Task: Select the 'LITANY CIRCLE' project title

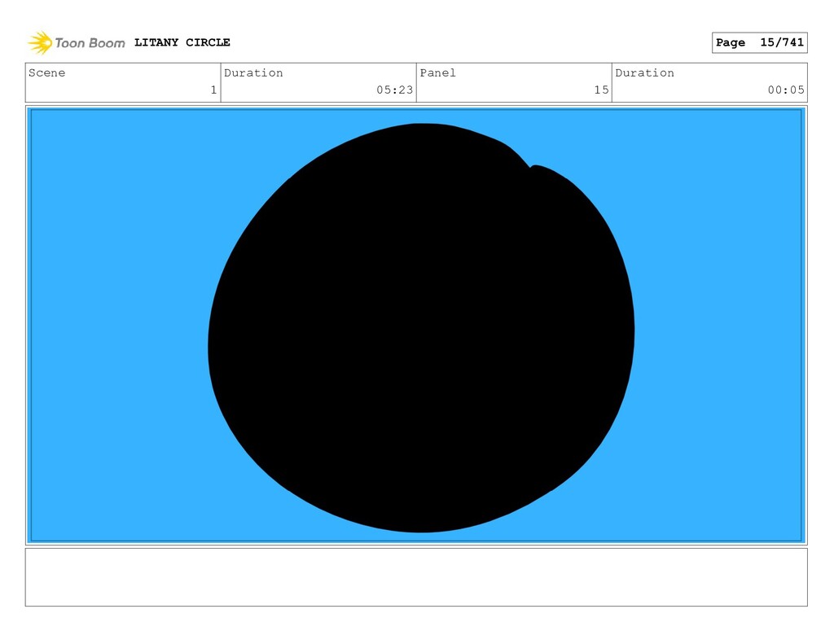Action: pyautogui.click(x=182, y=42)
